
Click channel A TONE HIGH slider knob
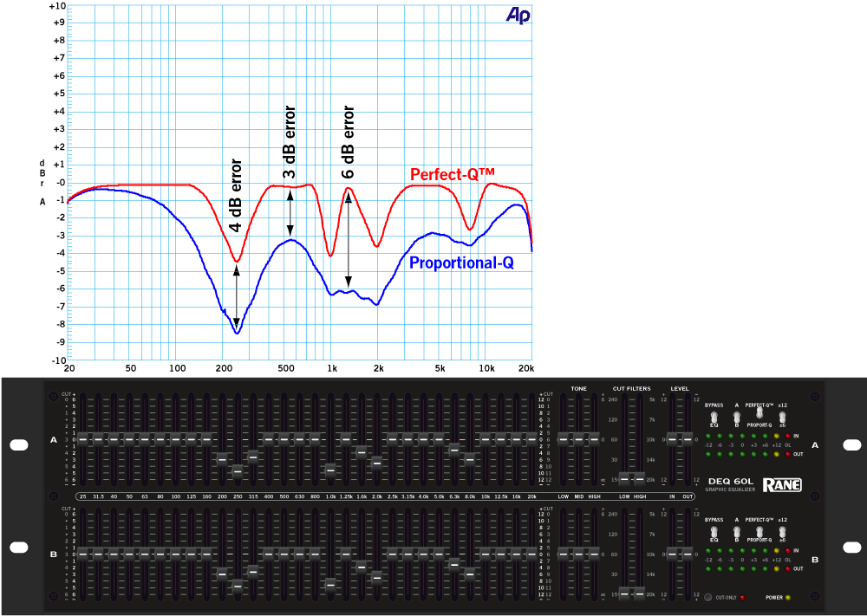(x=594, y=440)
